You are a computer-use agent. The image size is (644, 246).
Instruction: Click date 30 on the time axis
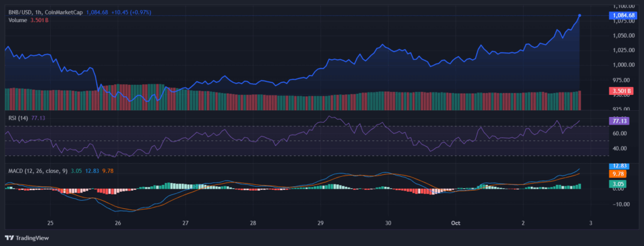[x=388, y=223]
